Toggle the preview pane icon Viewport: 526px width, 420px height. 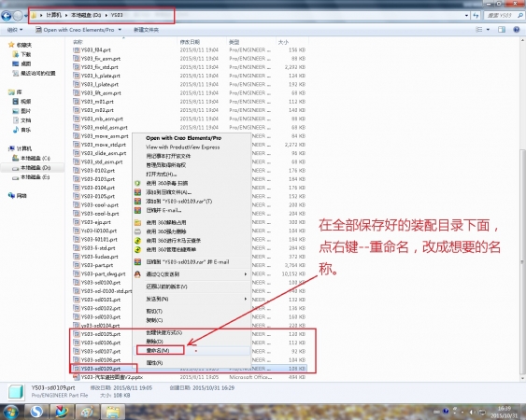(502, 30)
